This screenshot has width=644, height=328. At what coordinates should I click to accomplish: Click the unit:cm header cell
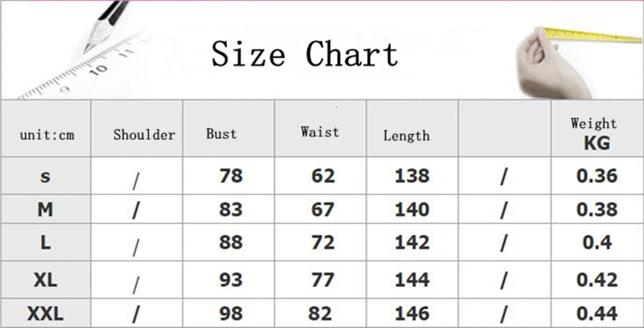[47, 135]
